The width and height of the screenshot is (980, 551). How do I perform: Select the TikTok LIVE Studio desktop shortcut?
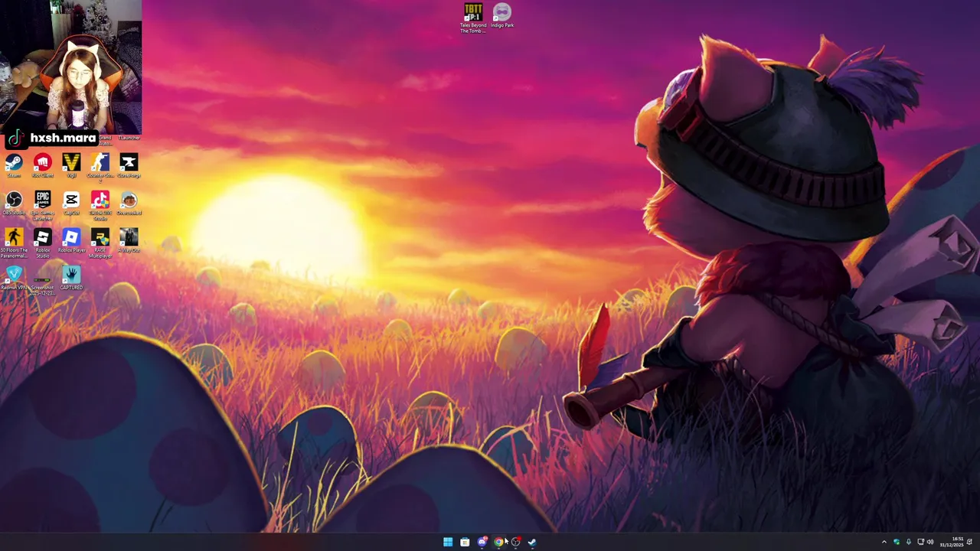point(100,206)
